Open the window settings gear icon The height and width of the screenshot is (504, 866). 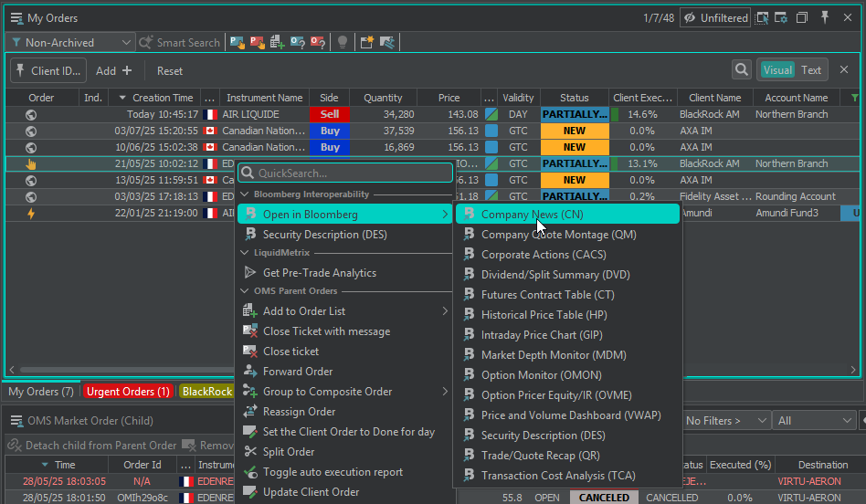click(x=781, y=17)
